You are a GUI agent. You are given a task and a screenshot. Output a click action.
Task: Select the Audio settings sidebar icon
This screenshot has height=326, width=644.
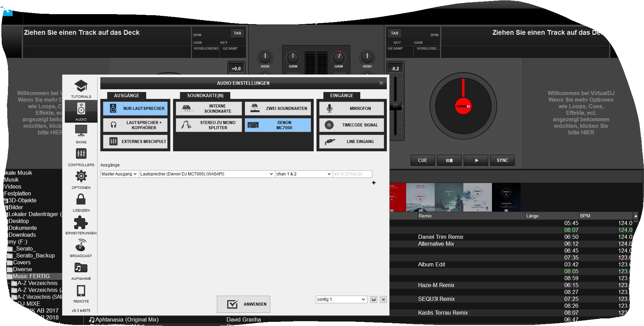pyautogui.click(x=81, y=111)
